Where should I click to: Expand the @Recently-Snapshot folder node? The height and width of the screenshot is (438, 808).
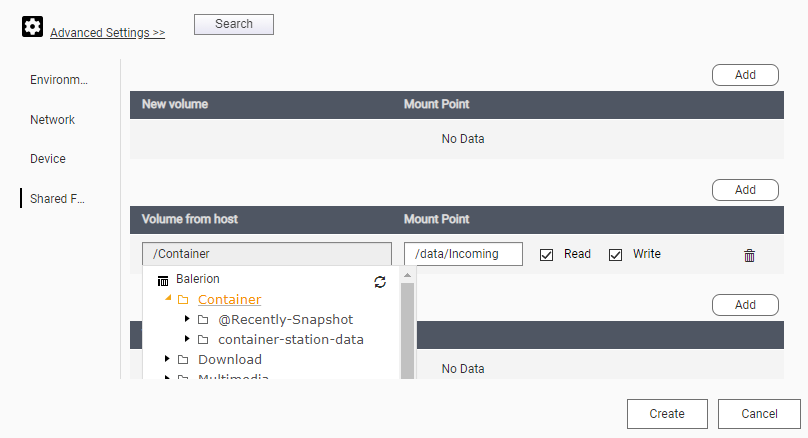(188, 320)
